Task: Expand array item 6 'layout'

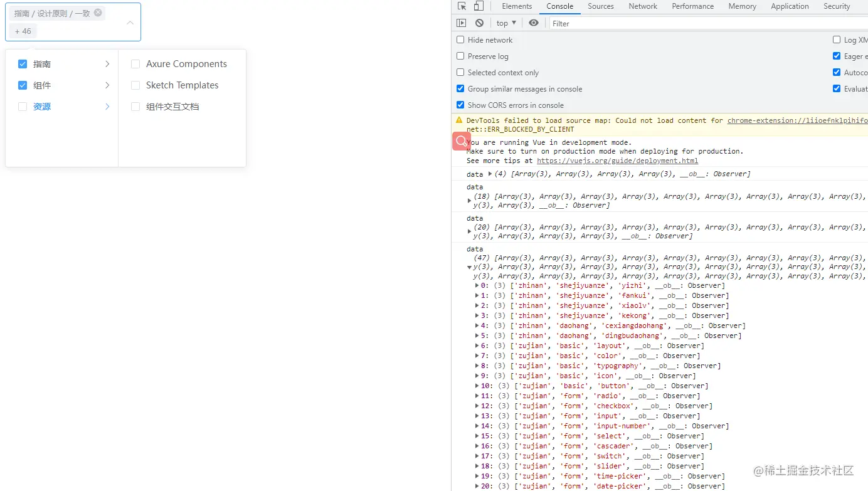Action: click(477, 346)
